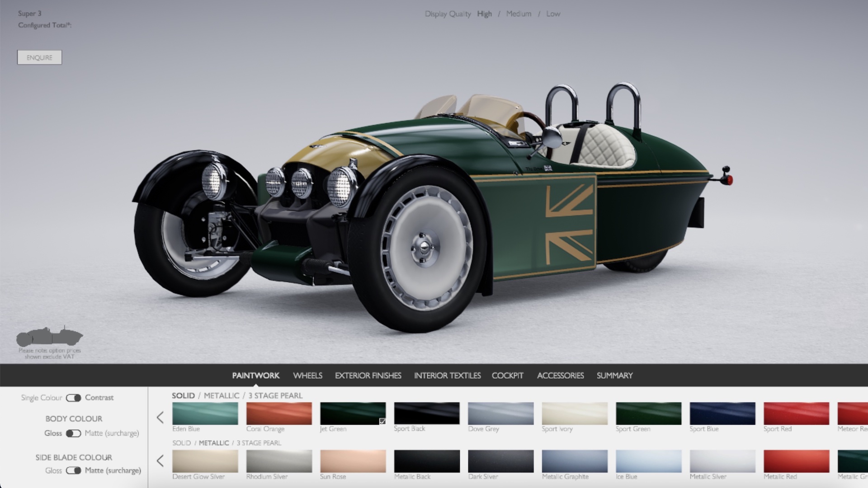Select Metallic category for body colour

point(222,396)
